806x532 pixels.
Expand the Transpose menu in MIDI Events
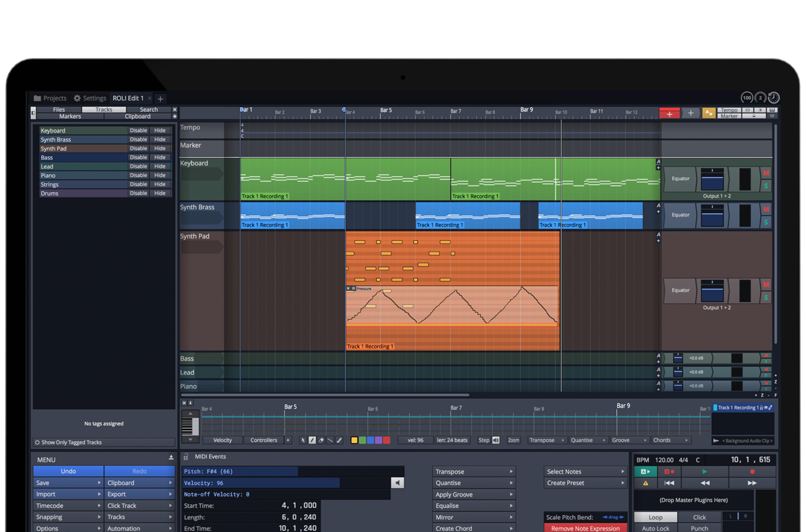pyautogui.click(x=474, y=472)
